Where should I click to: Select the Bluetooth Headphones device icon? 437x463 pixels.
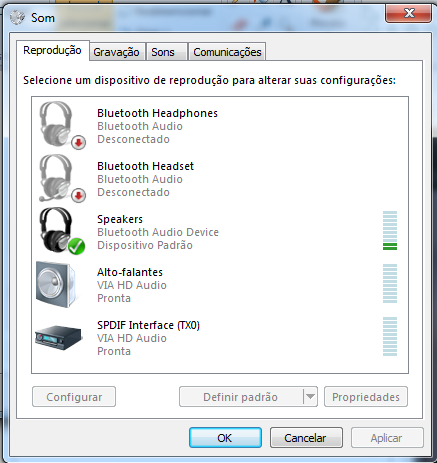(x=59, y=125)
